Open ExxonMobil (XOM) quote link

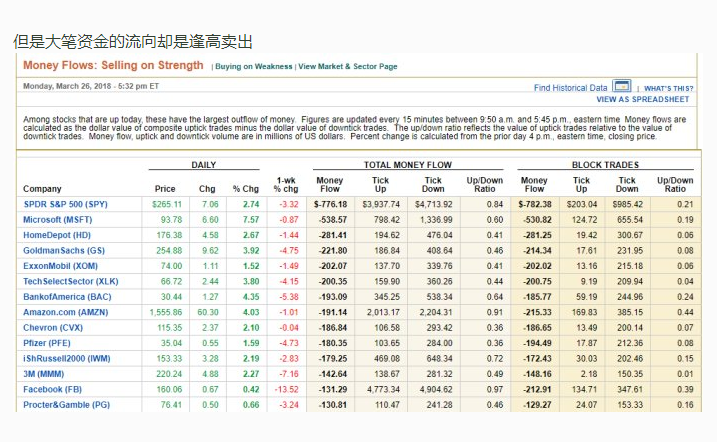60,266
